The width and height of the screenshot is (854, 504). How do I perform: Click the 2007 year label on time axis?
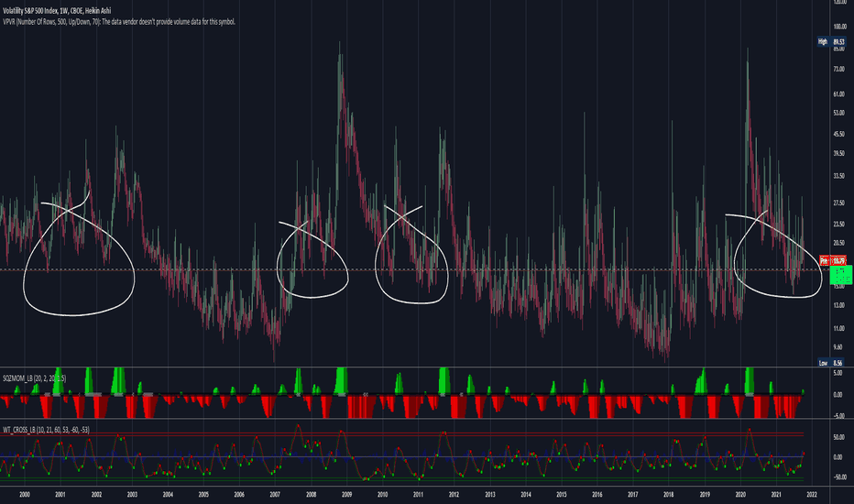coord(275,495)
